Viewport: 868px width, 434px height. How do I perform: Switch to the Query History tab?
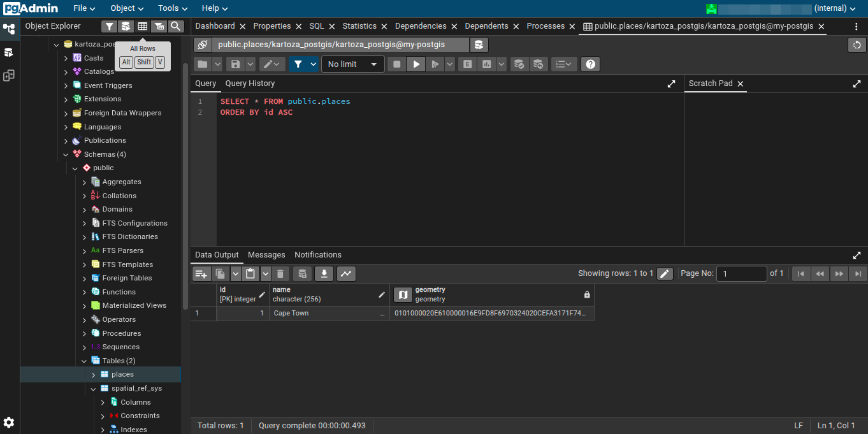[250, 83]
